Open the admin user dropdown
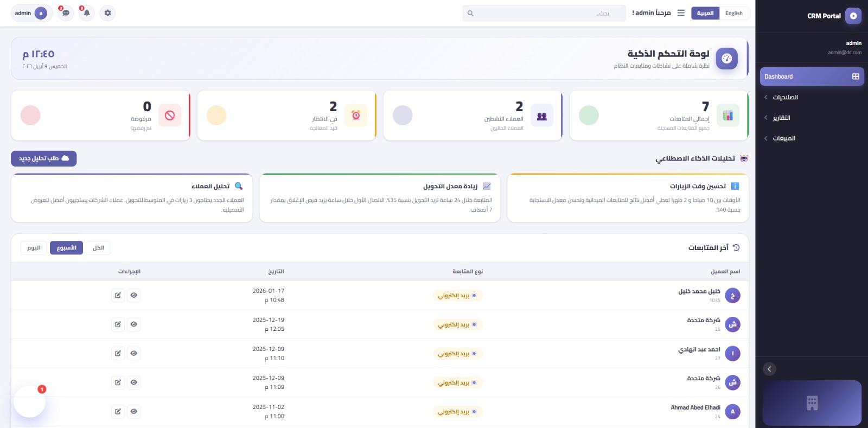The height and width of the screenshot is (428, 868). click(31, 13)
